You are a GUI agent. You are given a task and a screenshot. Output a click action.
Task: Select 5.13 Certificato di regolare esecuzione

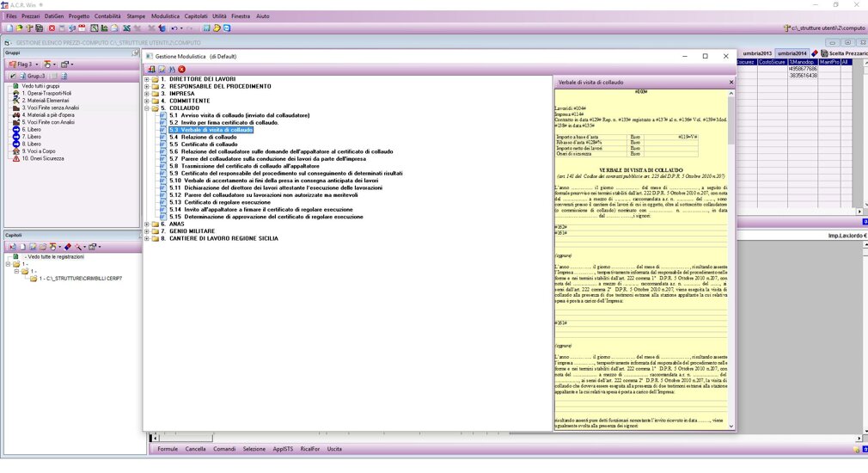(x=217, y=203)
